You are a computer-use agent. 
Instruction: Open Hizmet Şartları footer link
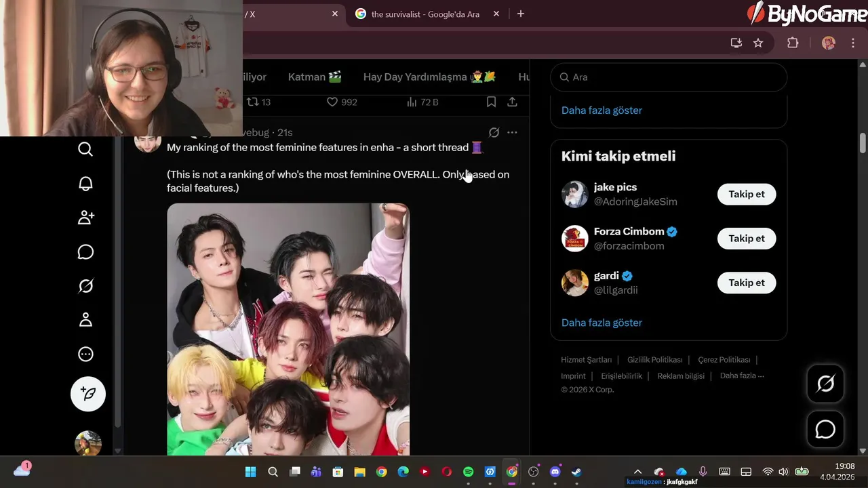(586, 360)
